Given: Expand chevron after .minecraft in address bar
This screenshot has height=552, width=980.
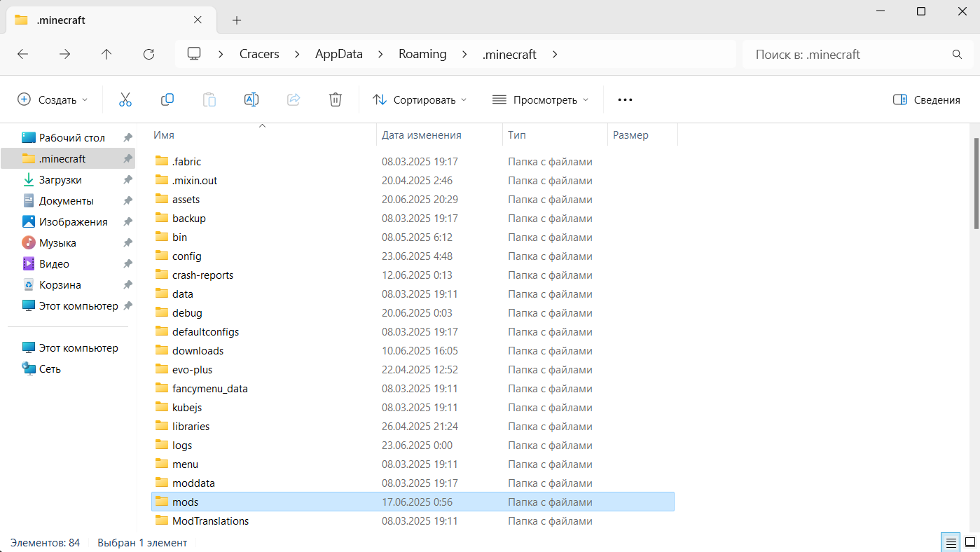Looking at the screenshot, I should (x=555, y=54).
